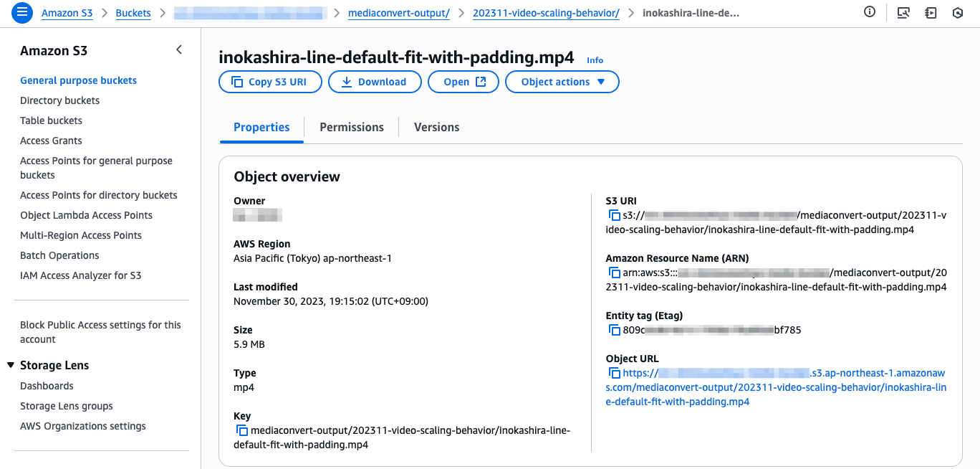Click the Copy S3 URI button
This screenshot has height=469, width=980.
coord(270,82)
